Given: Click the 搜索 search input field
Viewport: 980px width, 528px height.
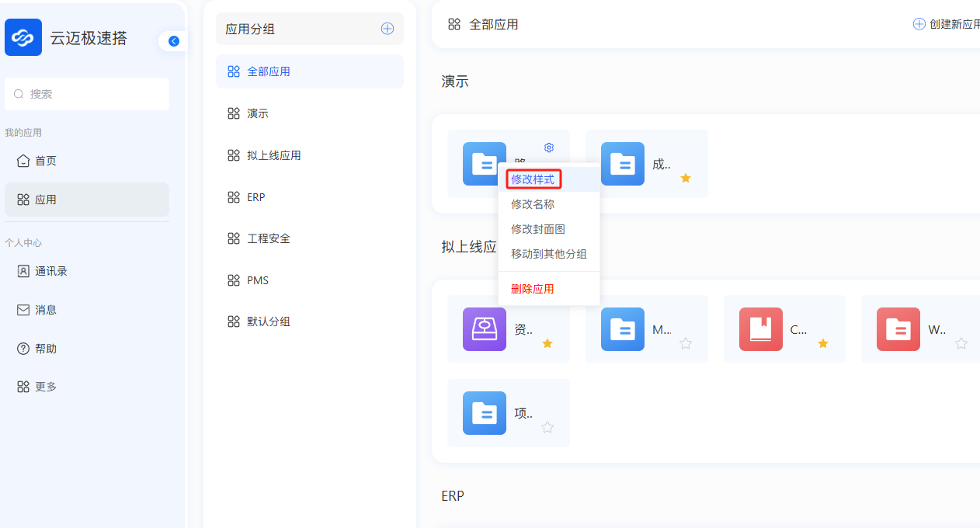Looking at the screenshot, I should 87,94.
